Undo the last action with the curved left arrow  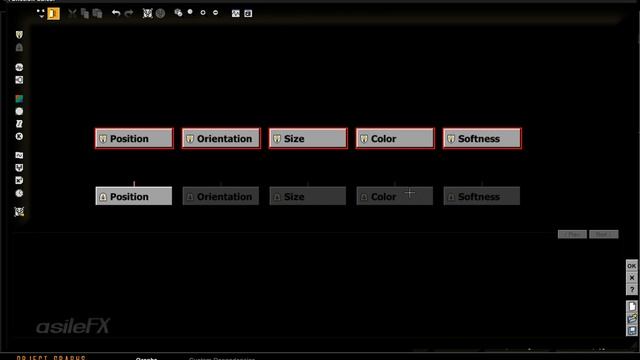[116, 13]
